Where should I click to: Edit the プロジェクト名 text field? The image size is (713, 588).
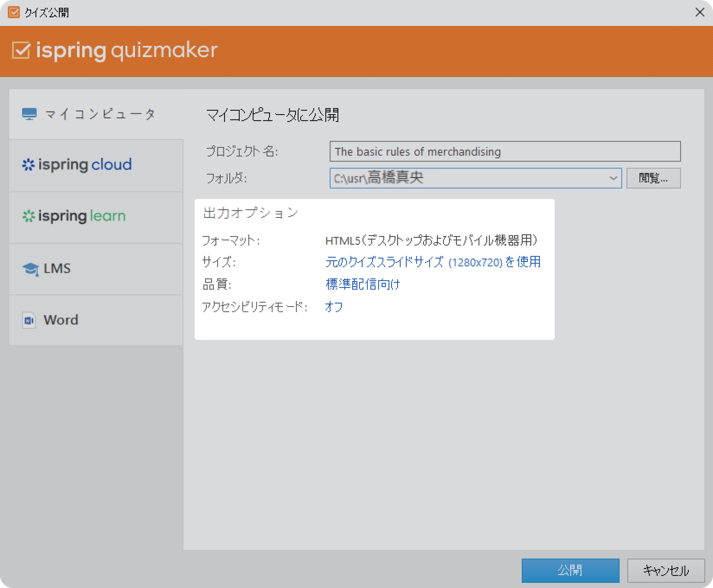pyautogui.click(x=505, y=151)
